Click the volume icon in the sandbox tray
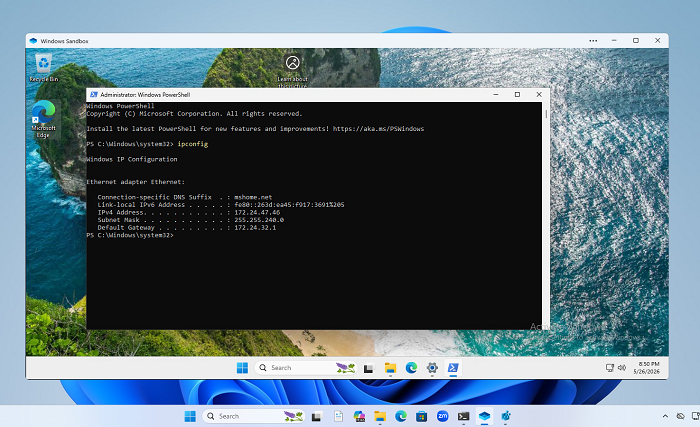 tap(621, 368)
